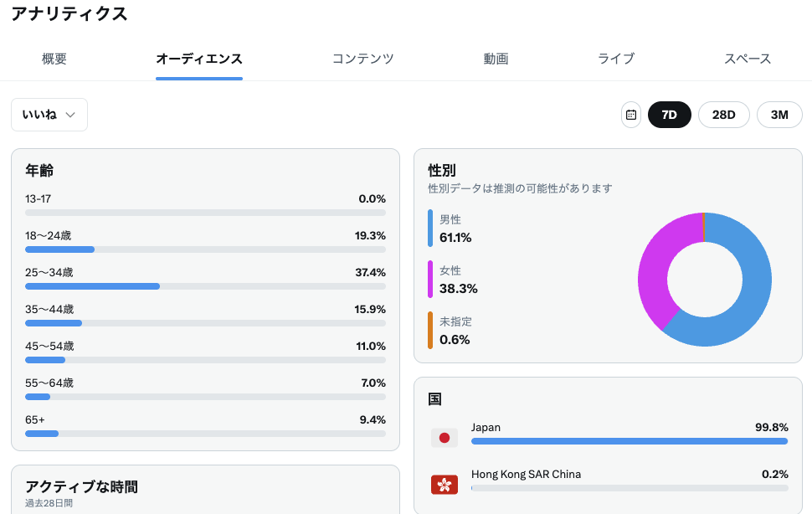Viewport: 812px width, 514px height.
Task: Click the 未指定 orange legend marker
Action: (x=430, y=330)
